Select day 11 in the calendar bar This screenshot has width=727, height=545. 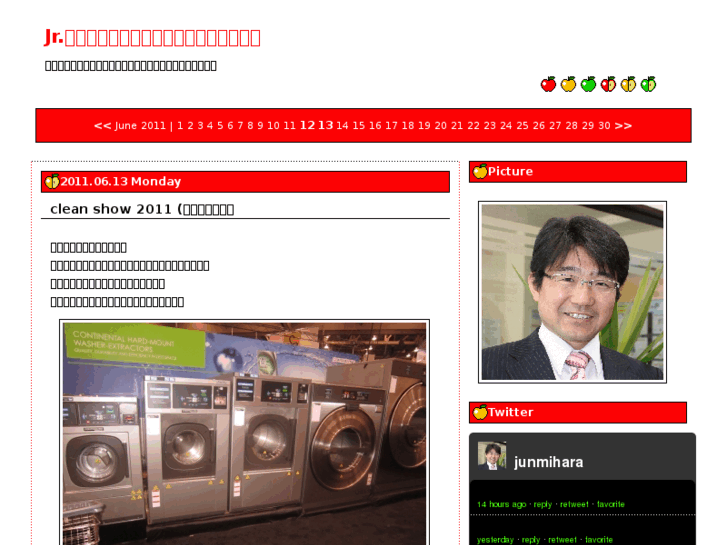coord(289,126)
